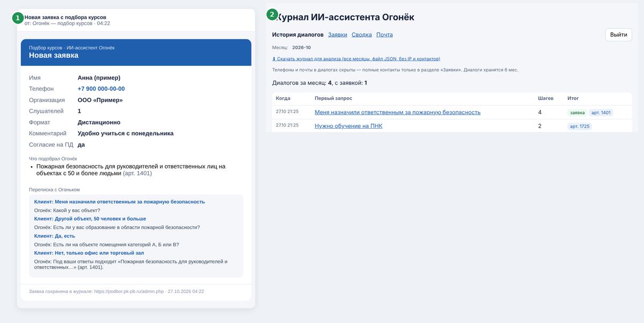This screenshot has width=644, height=323.
Task: Click the 'Шагов' column header
Action: 546,98
